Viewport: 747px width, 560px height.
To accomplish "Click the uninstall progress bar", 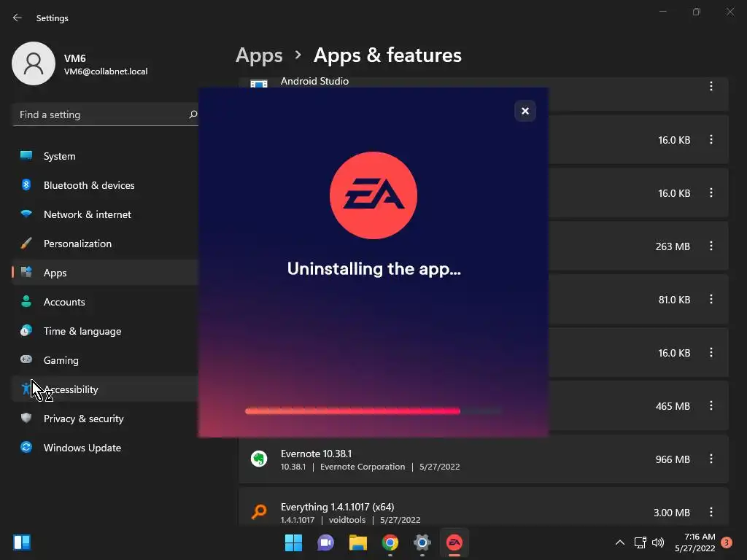I will point(373,411).
